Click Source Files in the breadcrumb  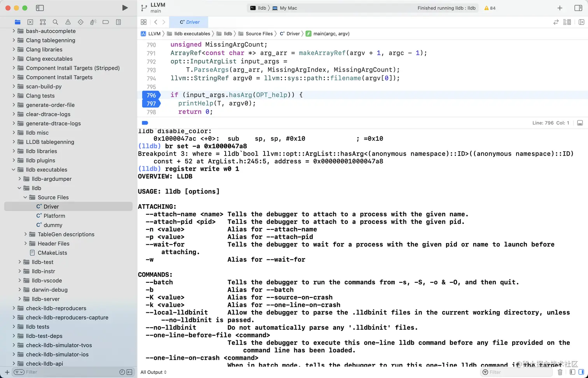click(255, 34)
